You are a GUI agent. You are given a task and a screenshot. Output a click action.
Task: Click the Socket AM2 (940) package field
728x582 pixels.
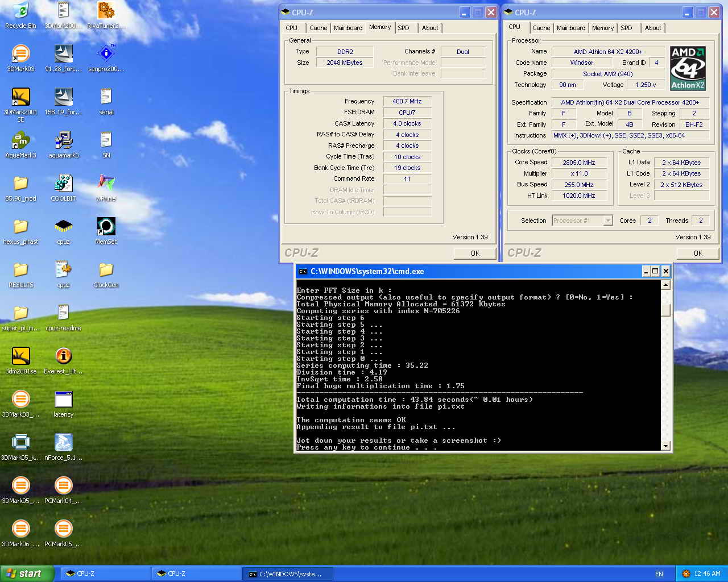[608, 74]
